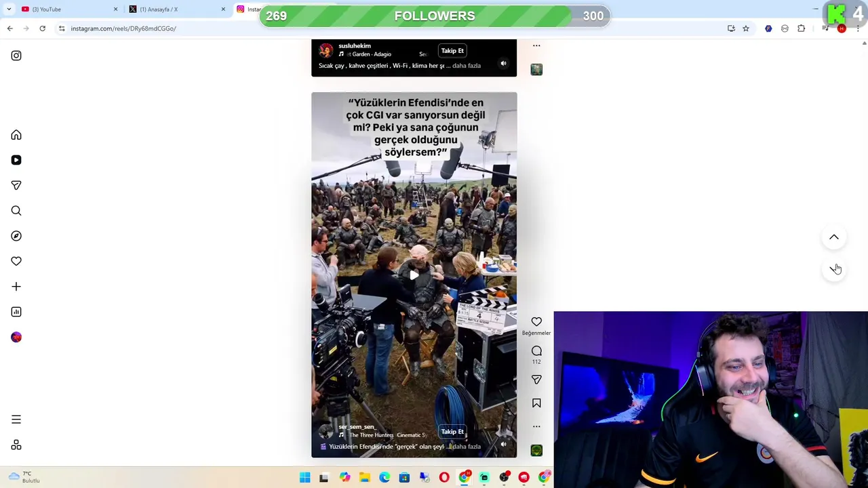Image resolution: width=868 pixels, height=488 pixels.
Task: Close the Anasayfa / X tab
Action: (223, 9)
